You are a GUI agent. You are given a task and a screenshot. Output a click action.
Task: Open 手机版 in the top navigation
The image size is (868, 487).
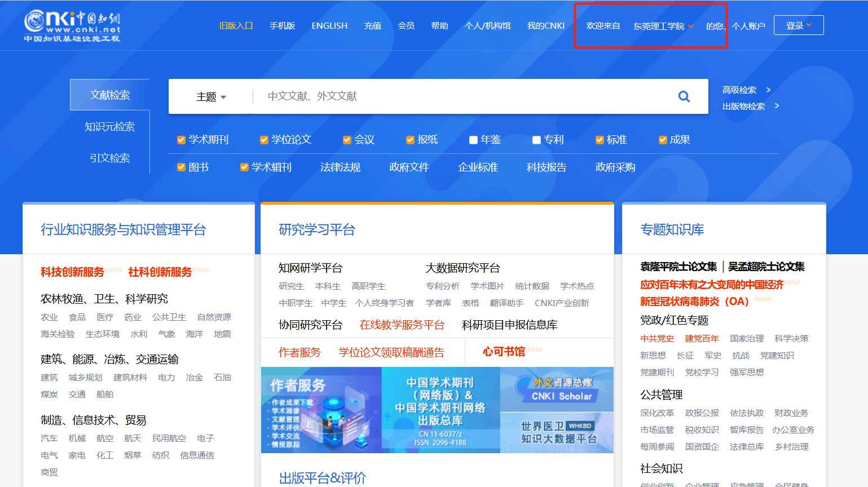point(282,26)
